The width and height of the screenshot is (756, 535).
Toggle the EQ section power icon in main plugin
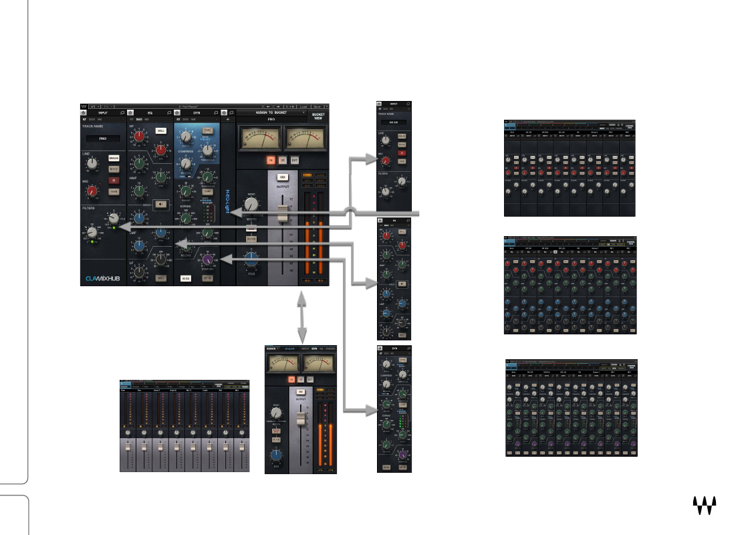pyautogui.click(x=130, y=113)
